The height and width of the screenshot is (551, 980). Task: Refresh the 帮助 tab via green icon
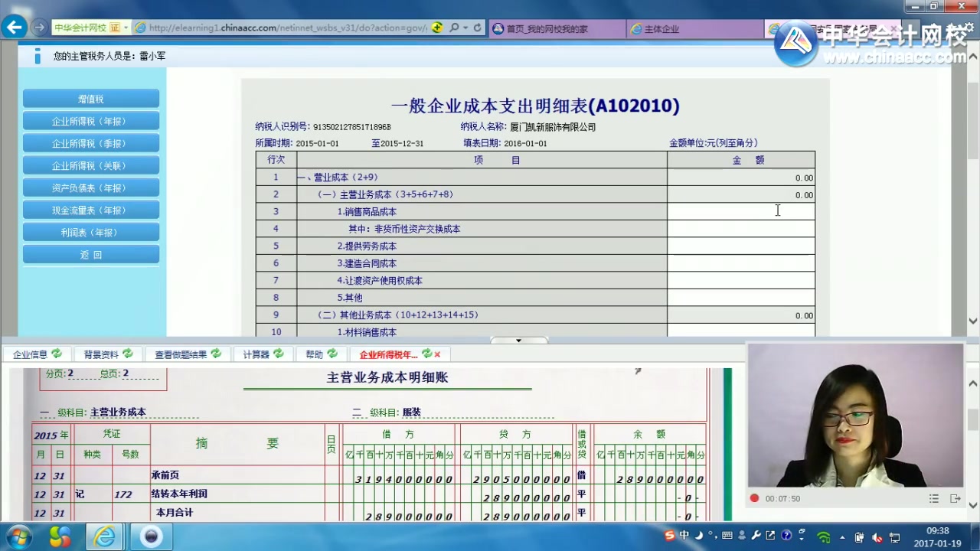pos(332,354)
